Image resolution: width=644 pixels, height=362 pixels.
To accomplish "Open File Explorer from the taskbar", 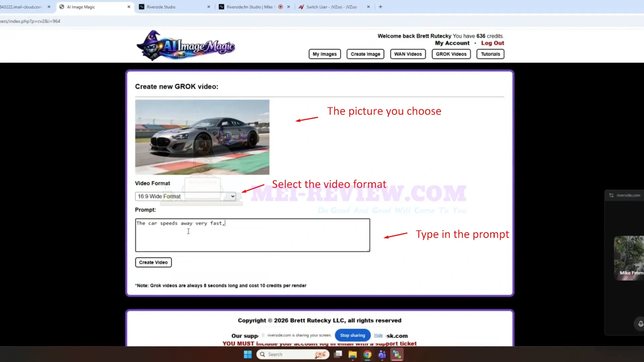I will click(352, 354).
